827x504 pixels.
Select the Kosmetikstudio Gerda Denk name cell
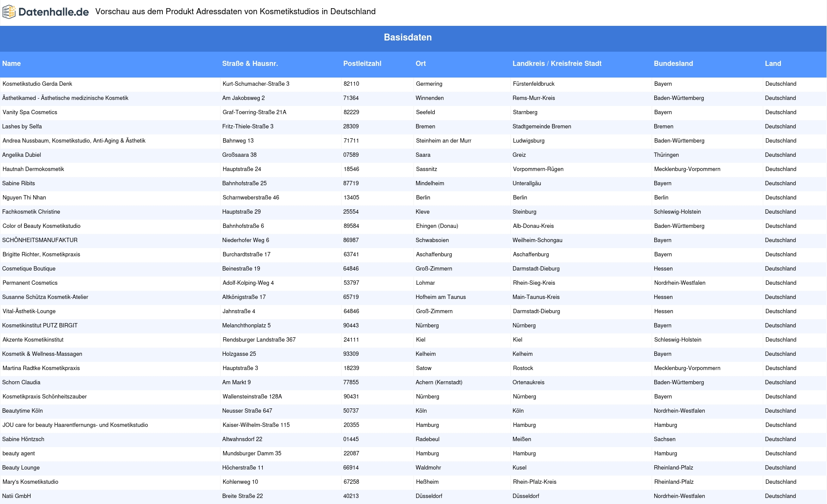[37, 84]
